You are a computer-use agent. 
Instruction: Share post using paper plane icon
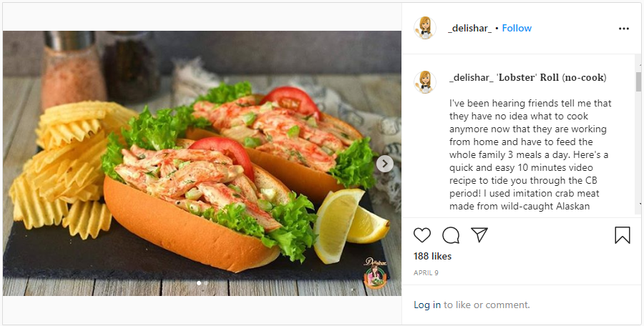(x=479, y=235)
